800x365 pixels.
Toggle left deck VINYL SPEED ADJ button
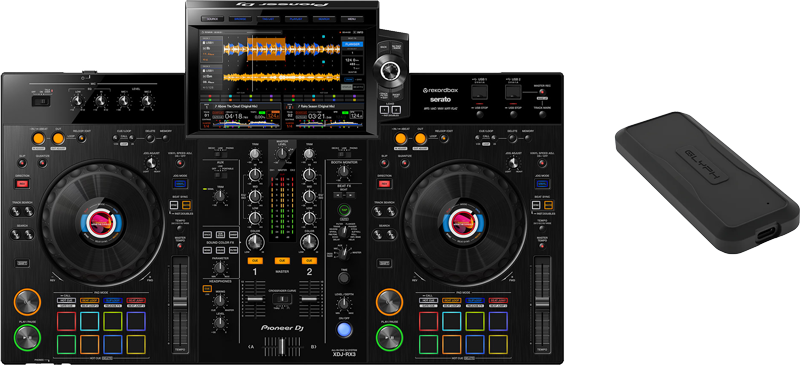coord(181,163)
